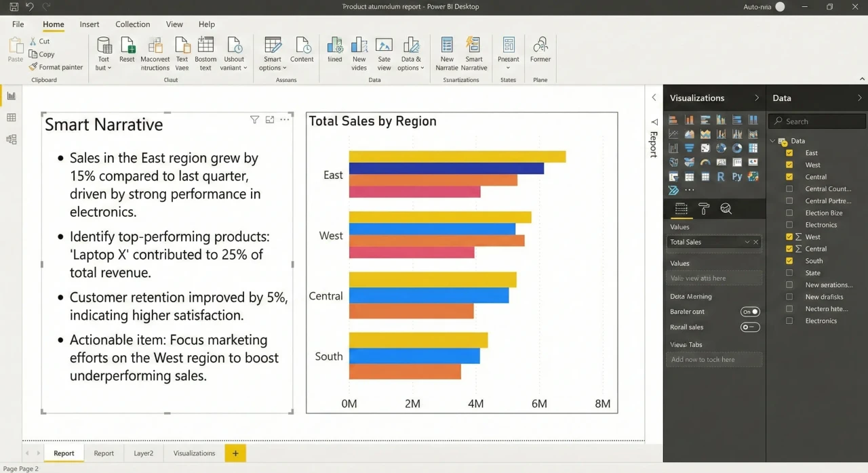Insert a Smart Narrative from the ribbon
868x473 pixels.
473,46
